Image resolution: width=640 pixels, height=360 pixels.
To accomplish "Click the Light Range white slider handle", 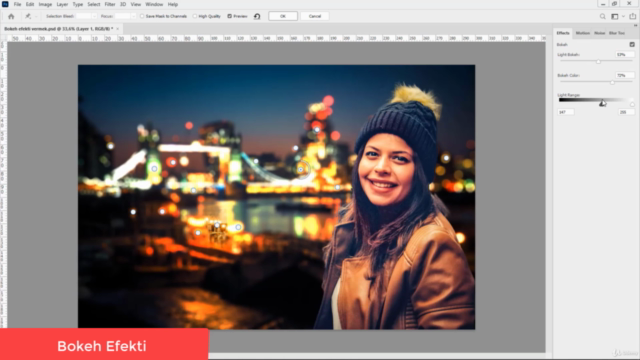I will click(x=632, y=104).
